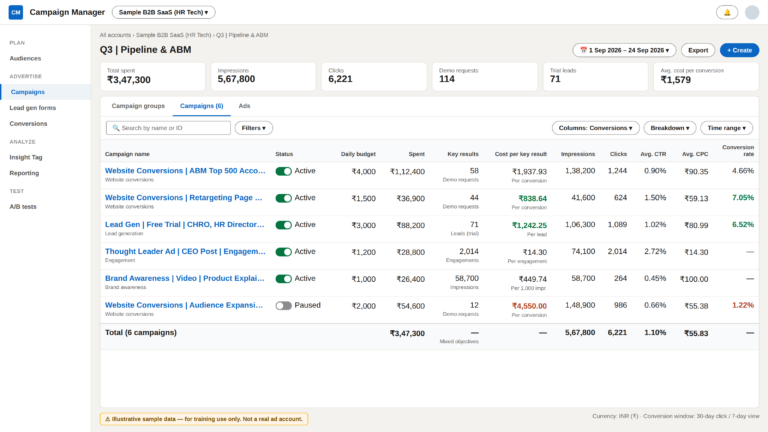Click the Demo requests 114 card
The image size is (768, 432).
point(485,76)
